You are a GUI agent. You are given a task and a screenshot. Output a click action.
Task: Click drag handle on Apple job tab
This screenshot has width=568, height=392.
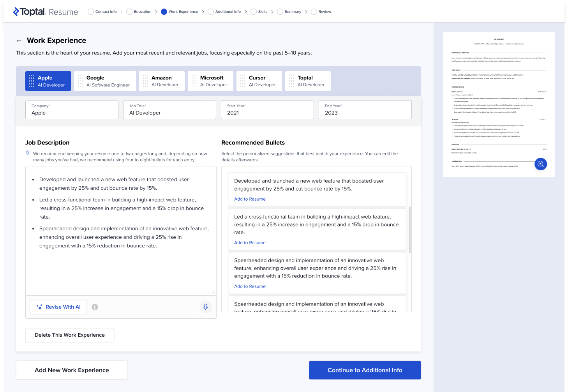(32, 81)
